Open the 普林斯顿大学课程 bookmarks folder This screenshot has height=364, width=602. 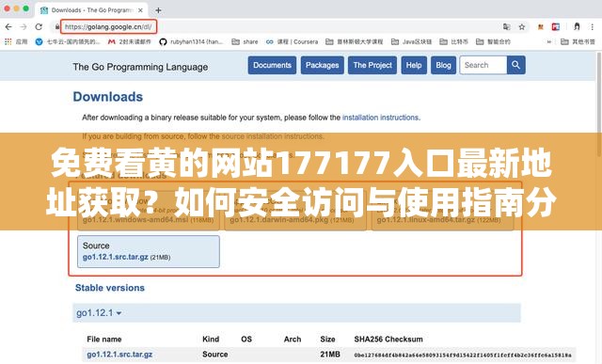pyautogui.click(x=354, y=41)
